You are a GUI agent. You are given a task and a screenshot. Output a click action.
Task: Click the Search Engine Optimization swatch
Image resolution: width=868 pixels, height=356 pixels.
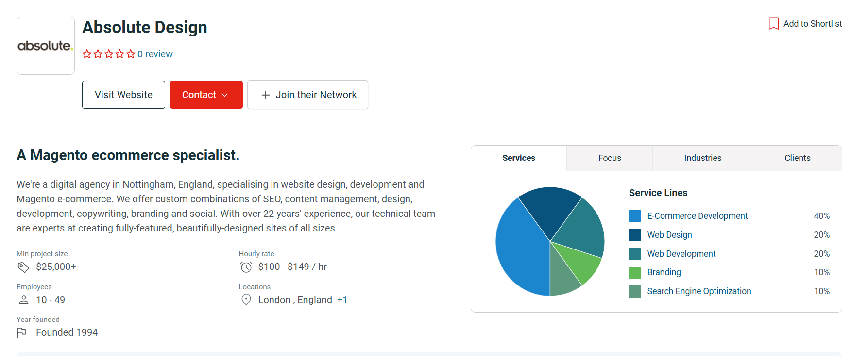[x=635, y=291]
